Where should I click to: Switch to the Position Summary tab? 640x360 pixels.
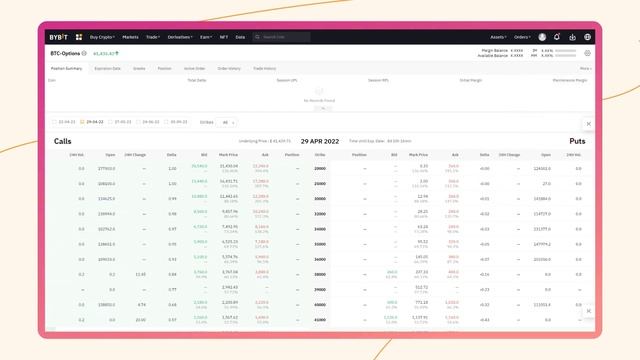pos(66,69)
